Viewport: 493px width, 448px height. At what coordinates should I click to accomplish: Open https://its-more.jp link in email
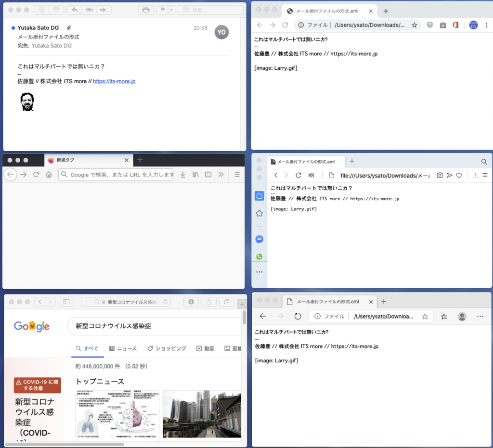point(114,81)
